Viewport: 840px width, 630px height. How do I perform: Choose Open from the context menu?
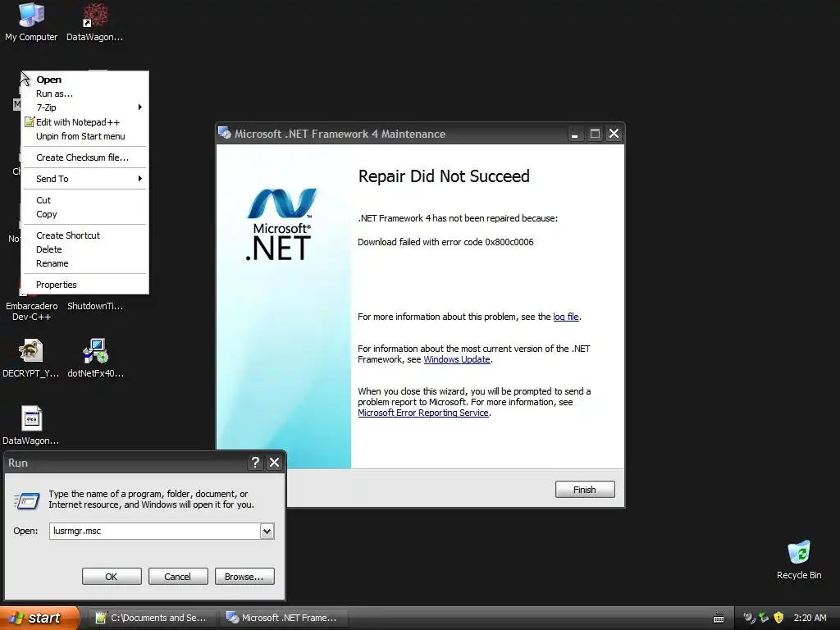pos(84,80)
